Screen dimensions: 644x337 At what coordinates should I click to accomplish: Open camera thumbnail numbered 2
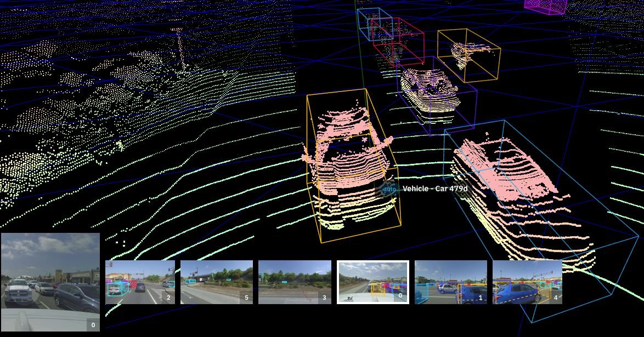pyautogui.click(x=140, y=282)
